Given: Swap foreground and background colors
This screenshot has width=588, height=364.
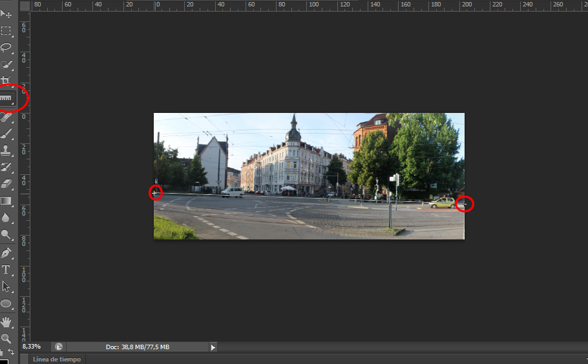Looking at the screenshot, I should tap(11, 352).
